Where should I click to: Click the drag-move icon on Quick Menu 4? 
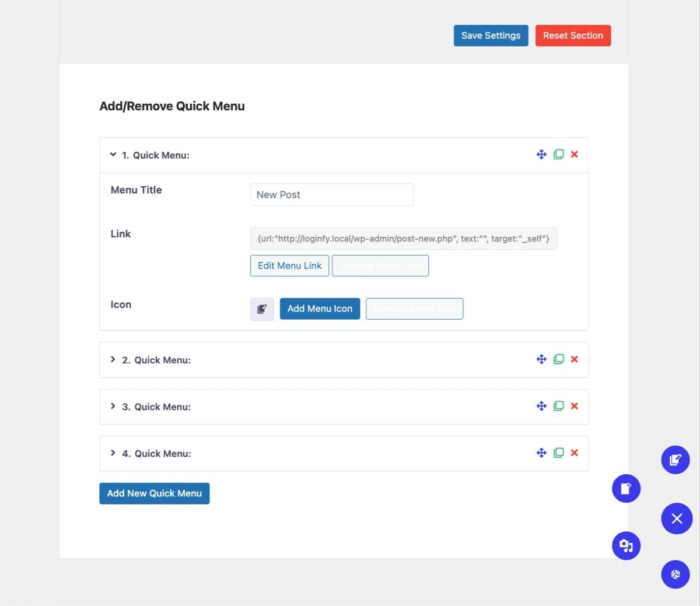[x=541, y=453]
